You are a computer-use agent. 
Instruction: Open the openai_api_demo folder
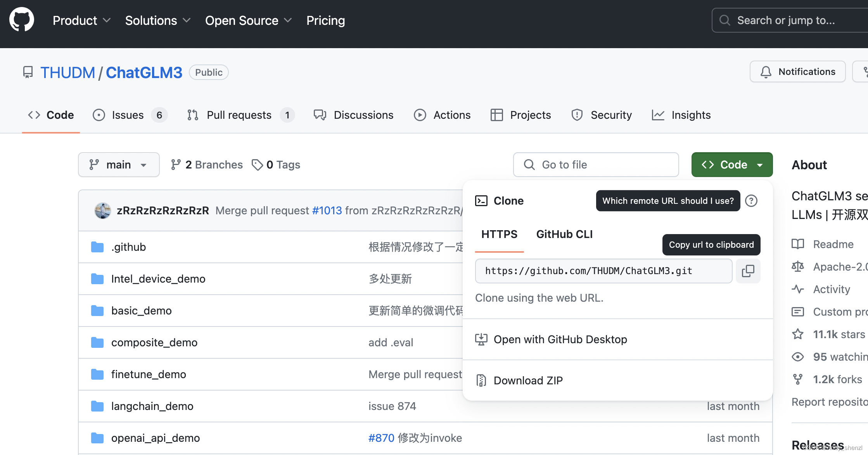pos(156,438)
